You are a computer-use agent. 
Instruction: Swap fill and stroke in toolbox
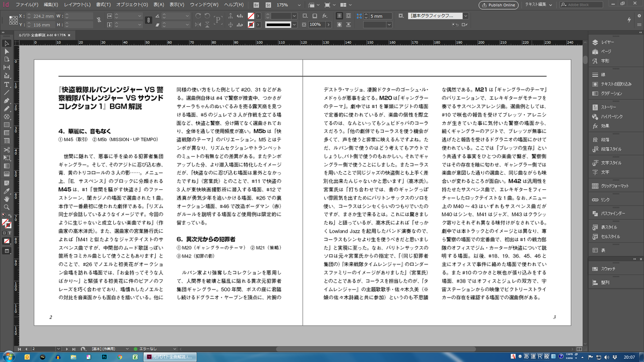tap(11, 216)
